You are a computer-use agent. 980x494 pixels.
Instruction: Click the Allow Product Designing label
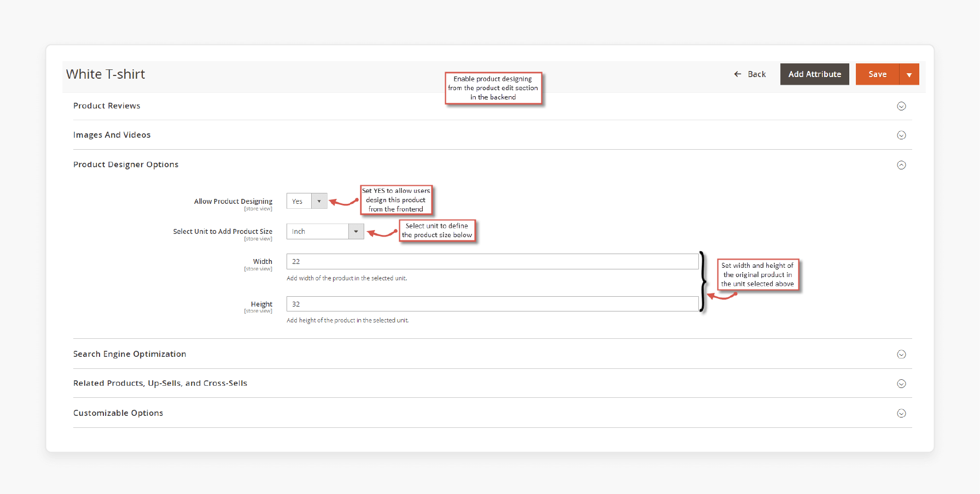[233, 201]
